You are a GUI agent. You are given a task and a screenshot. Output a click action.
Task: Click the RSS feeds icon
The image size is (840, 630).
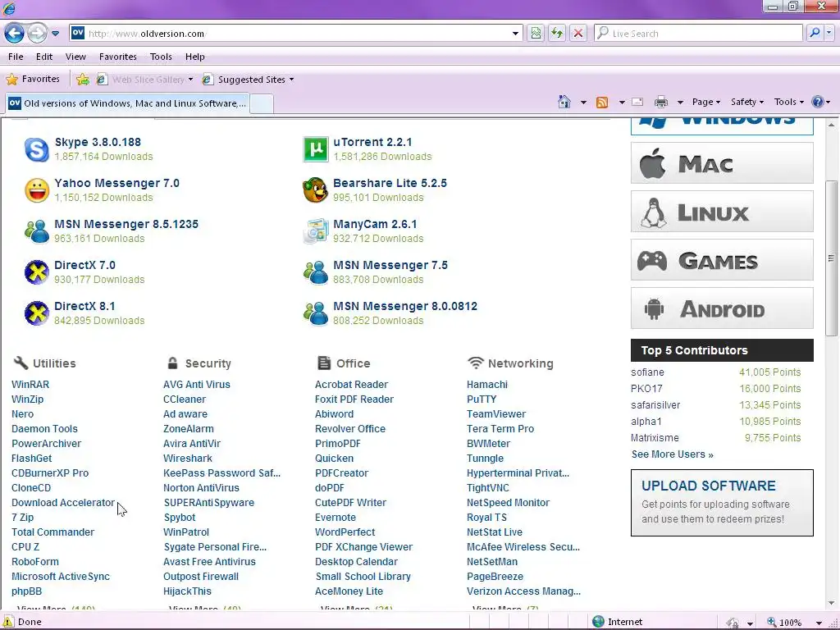tap(602, 102)
